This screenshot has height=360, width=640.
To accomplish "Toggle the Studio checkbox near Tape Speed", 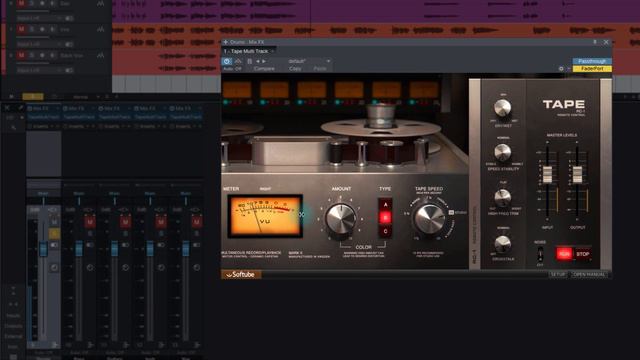I will (451, 213).
